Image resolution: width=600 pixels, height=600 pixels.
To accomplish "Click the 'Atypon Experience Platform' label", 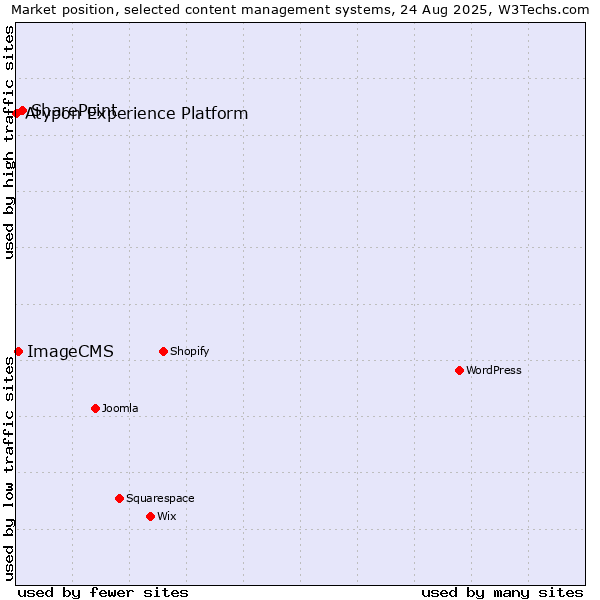I will 137,114.
